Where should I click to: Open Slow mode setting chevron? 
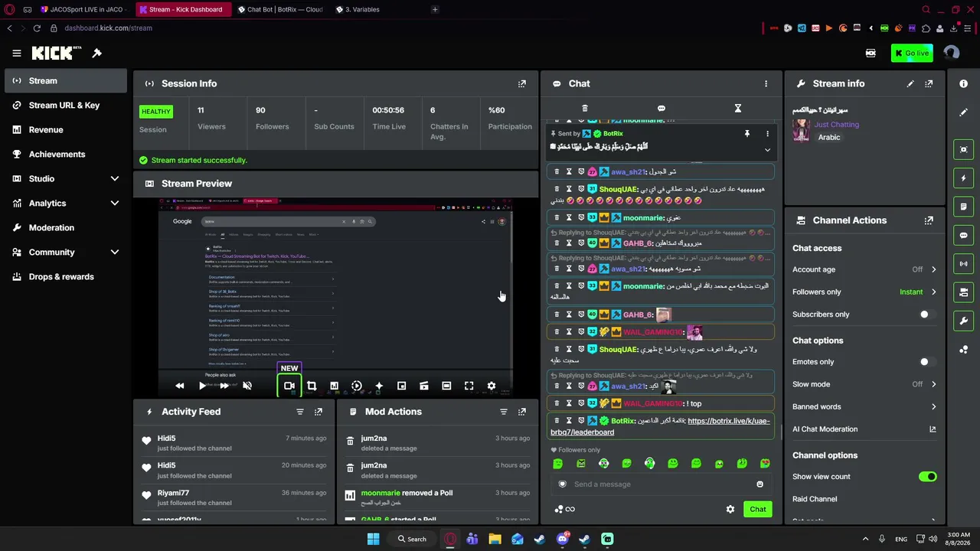(933, 384)
